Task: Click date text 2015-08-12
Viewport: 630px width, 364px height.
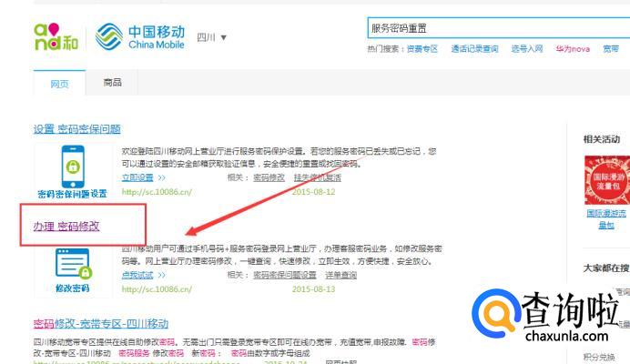Action: [x=313, y=192]
